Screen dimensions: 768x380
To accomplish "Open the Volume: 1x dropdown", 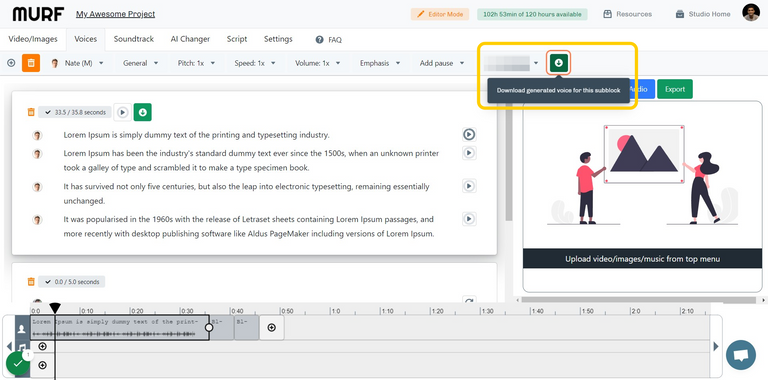I will tap(316, 63).
